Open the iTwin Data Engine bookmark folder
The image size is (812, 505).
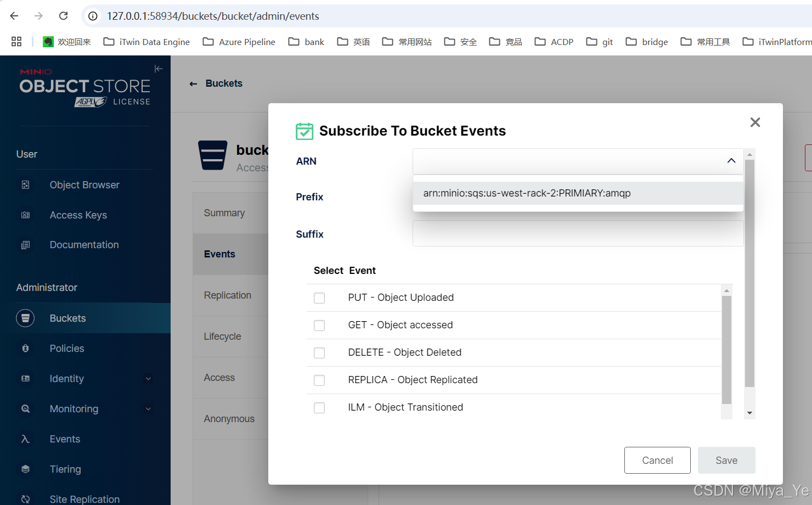146,42
